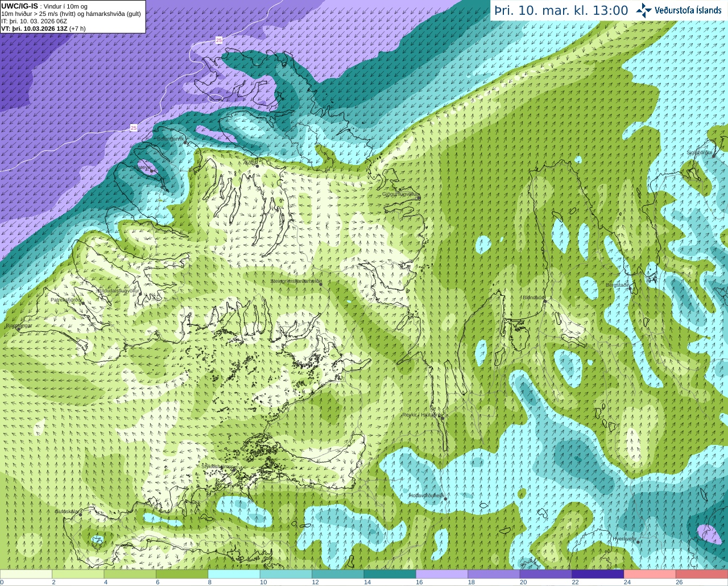Pick the 22–24 m/s dark indigo legend swatch
The height and width of the screenshot is (586, 728).
[598, 574]
